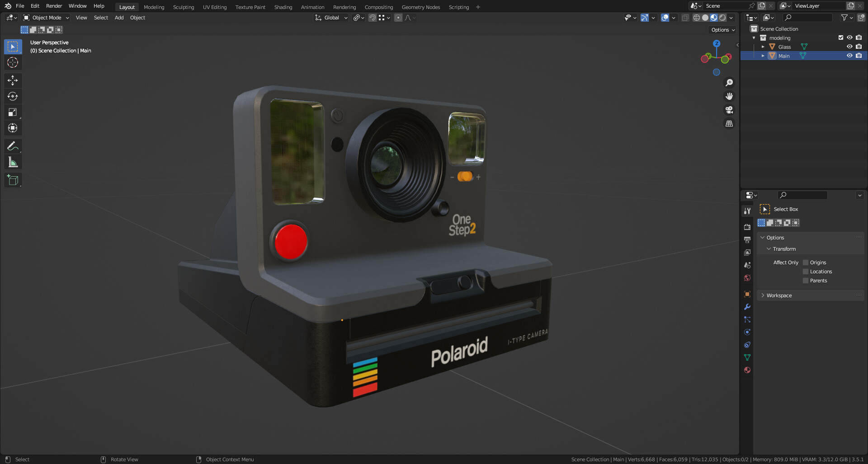
Task: Open the Material Properties tab
Action: pyautogui.click(x=747, y=370)
